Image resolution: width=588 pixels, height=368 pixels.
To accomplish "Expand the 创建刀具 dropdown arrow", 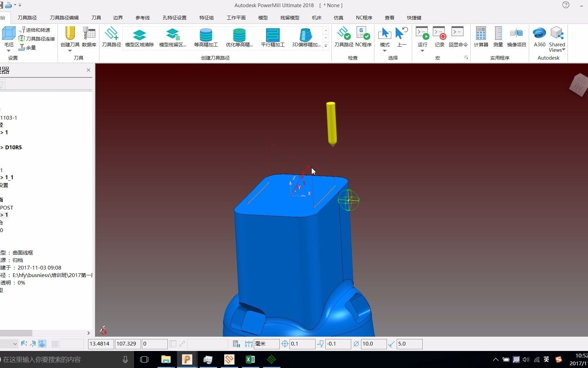I will coord(70,51).
